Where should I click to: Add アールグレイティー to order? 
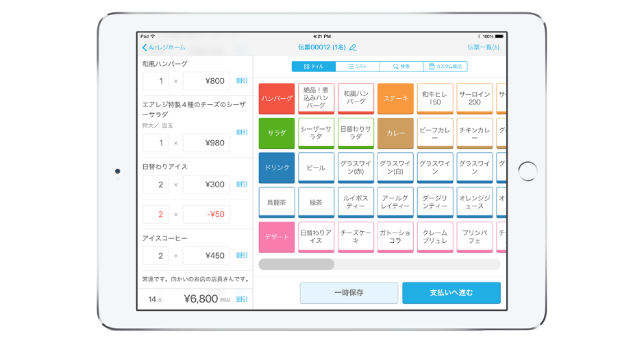[395, 202]
